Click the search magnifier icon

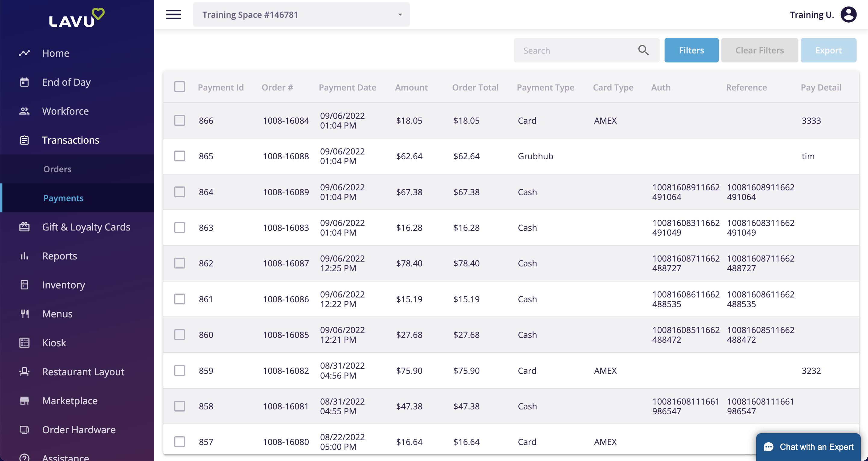click(x=643, y=50)
